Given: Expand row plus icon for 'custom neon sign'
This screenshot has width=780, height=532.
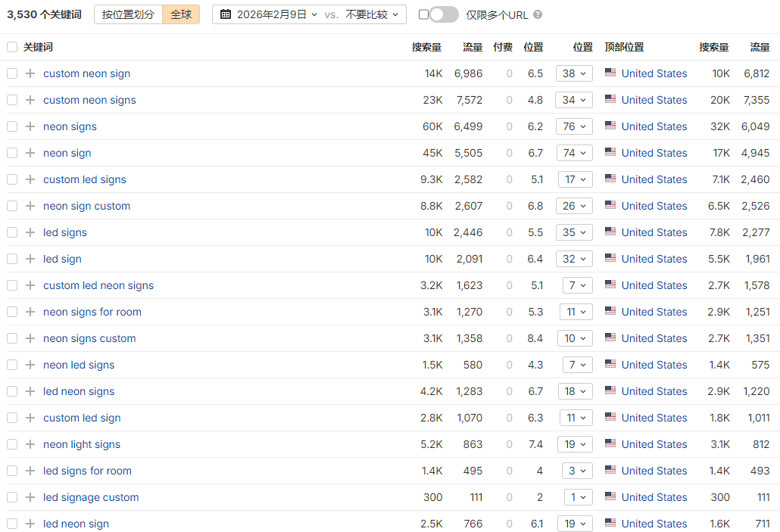Looking at the screenshot, I should click(30, 73).
